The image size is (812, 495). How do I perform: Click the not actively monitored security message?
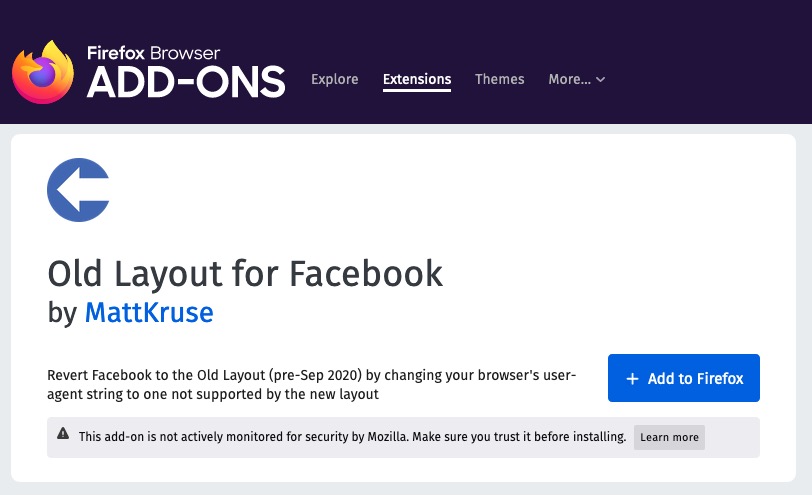tap(352, 436)
